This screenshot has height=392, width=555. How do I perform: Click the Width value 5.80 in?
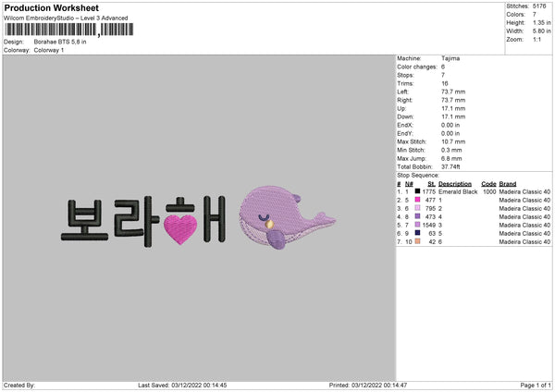click(542, 31)
